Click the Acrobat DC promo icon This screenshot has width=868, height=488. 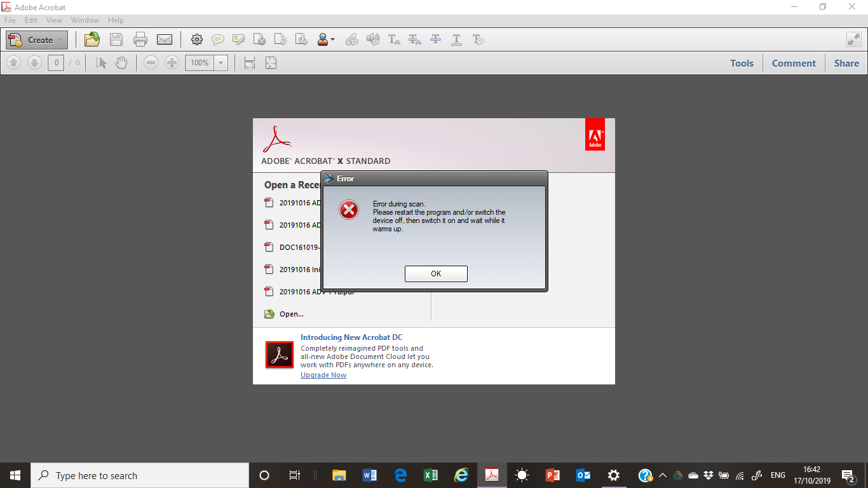click(280, 355)
